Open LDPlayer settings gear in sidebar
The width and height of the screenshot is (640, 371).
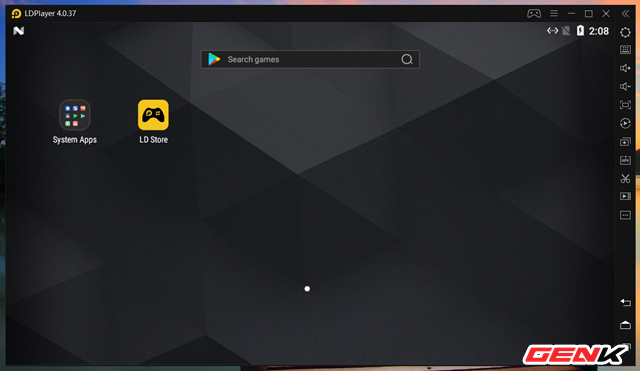click(x=625, y=32)
